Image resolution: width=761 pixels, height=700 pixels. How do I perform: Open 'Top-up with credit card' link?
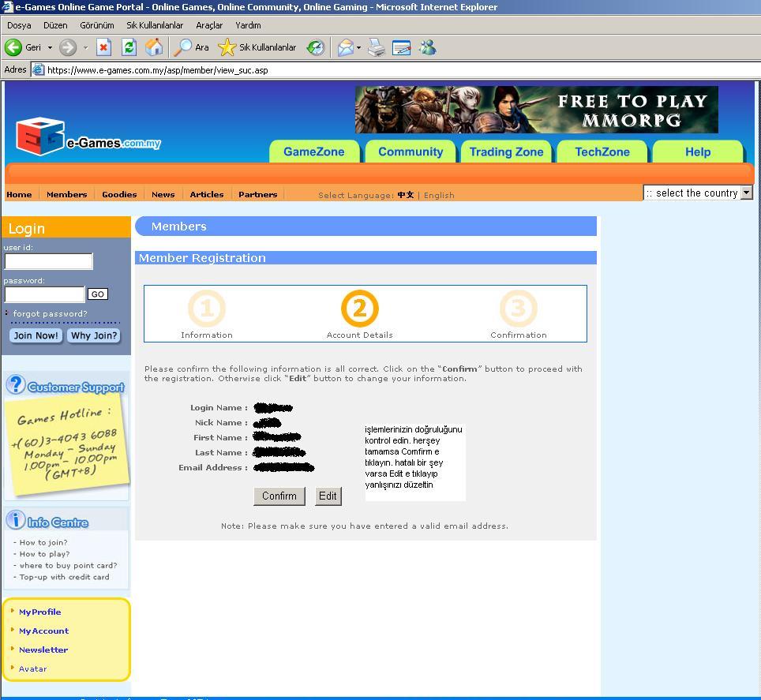(x=64, y=577)
